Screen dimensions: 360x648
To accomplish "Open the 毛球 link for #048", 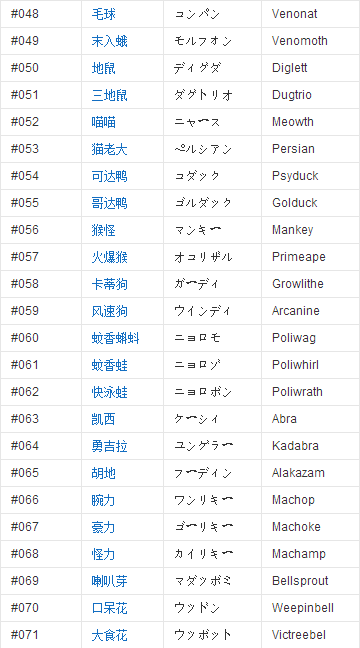I will [103, 14].
